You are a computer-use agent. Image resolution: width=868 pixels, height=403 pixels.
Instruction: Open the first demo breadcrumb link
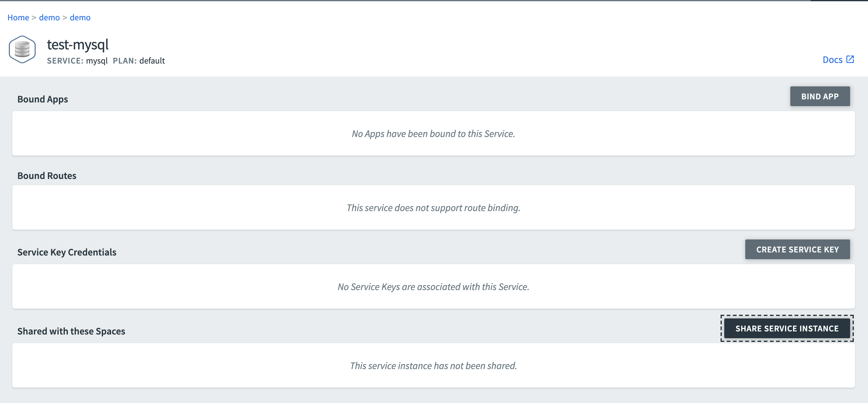coord(49,18)
